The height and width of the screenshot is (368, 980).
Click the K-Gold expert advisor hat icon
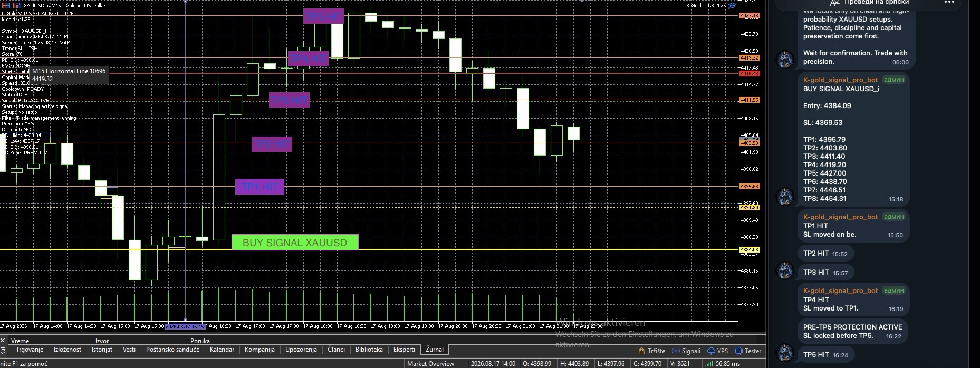tap(732, 5)
